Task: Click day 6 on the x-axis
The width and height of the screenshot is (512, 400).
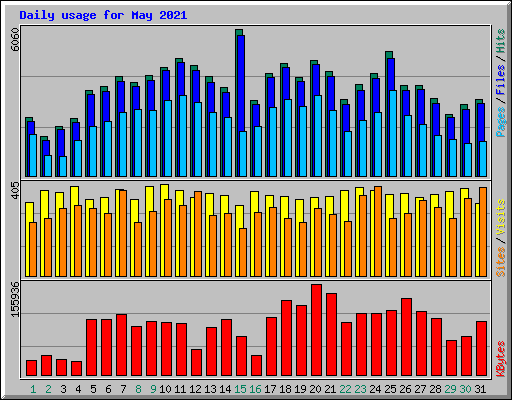Action: [108, 389]
